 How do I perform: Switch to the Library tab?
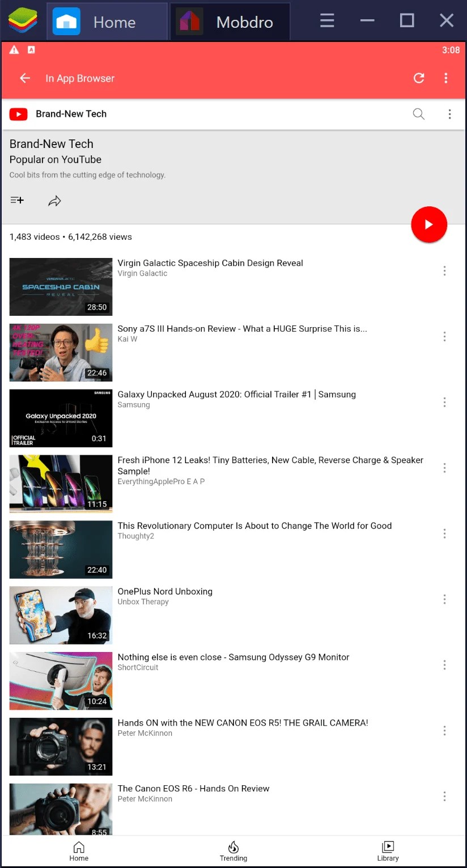click(388, 851)
